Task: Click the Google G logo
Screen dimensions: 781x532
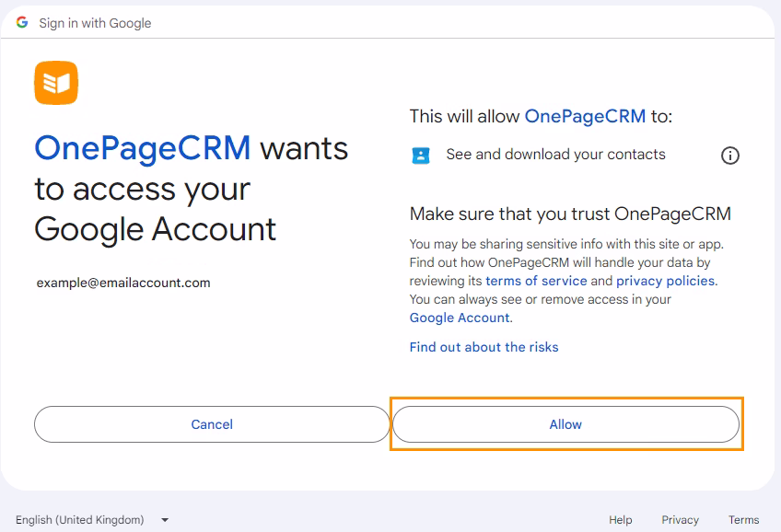Action: click(x=22, y=22)
